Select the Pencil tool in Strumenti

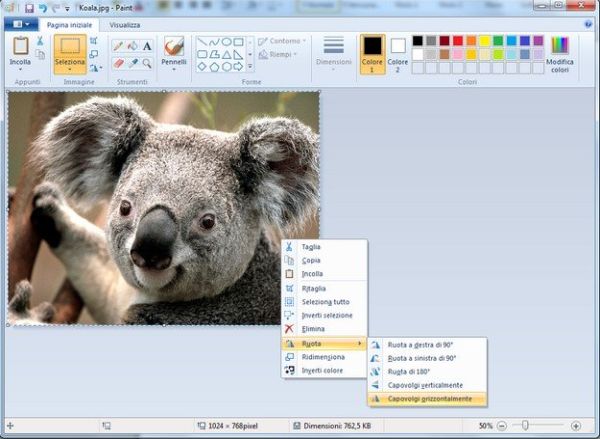pos(118,46)
